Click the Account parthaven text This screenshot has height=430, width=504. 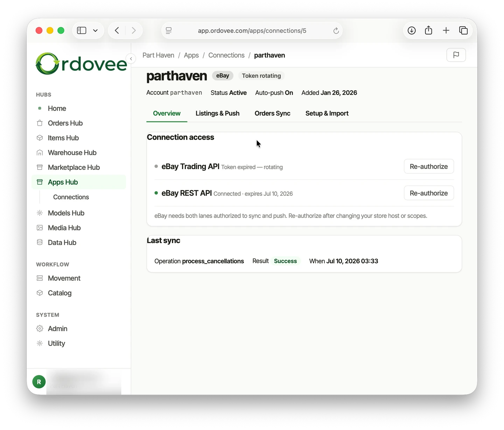(x=174, y=93)
